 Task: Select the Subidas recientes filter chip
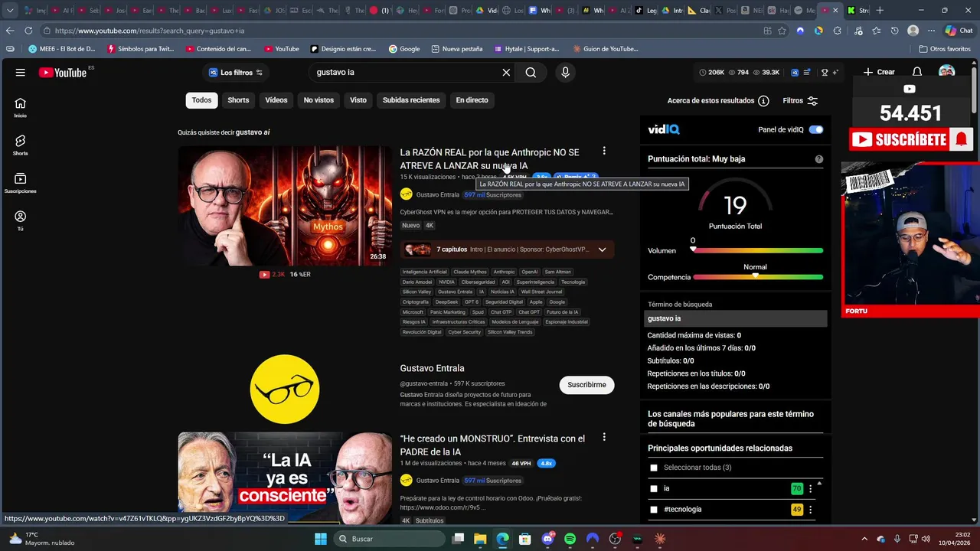tap(411, 100)
